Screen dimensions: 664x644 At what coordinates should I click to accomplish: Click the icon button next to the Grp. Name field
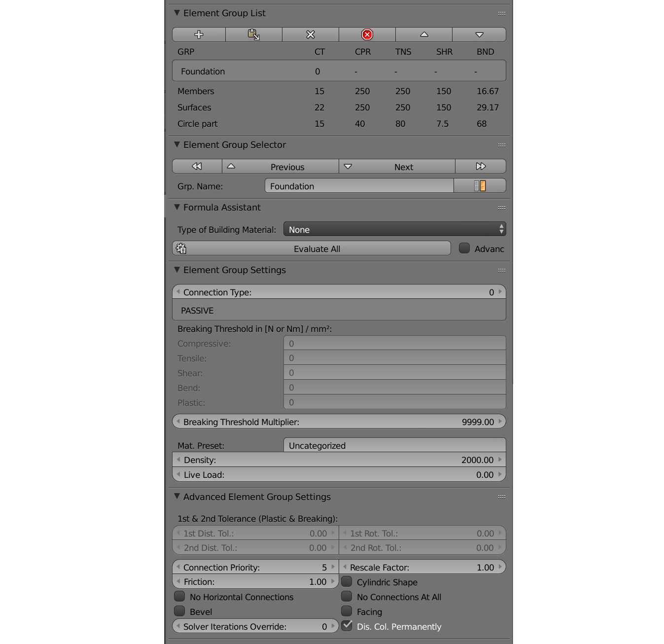click(x=480, y=186)
